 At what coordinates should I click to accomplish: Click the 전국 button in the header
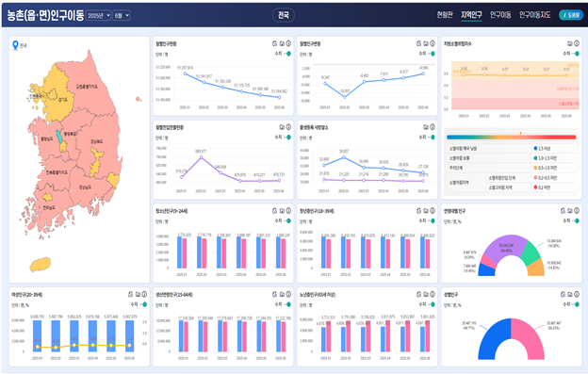tap(283, 15)
